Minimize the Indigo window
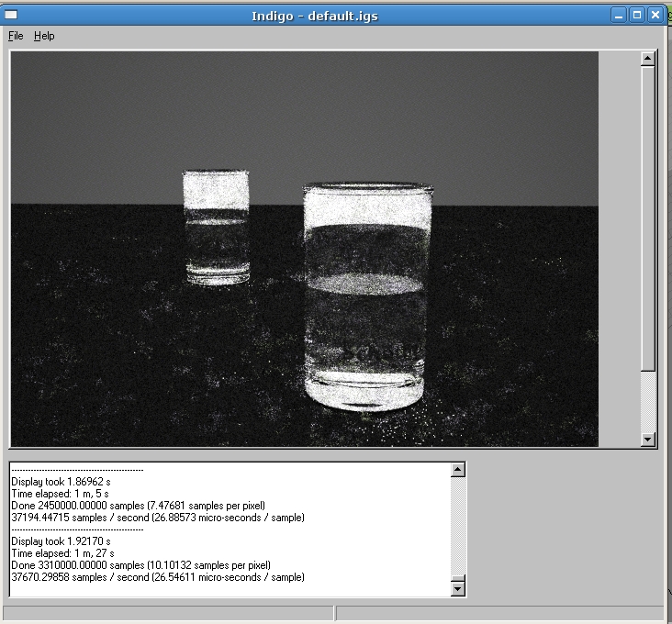The height and width of the screenshot is (624, 672). click(620, 15)
